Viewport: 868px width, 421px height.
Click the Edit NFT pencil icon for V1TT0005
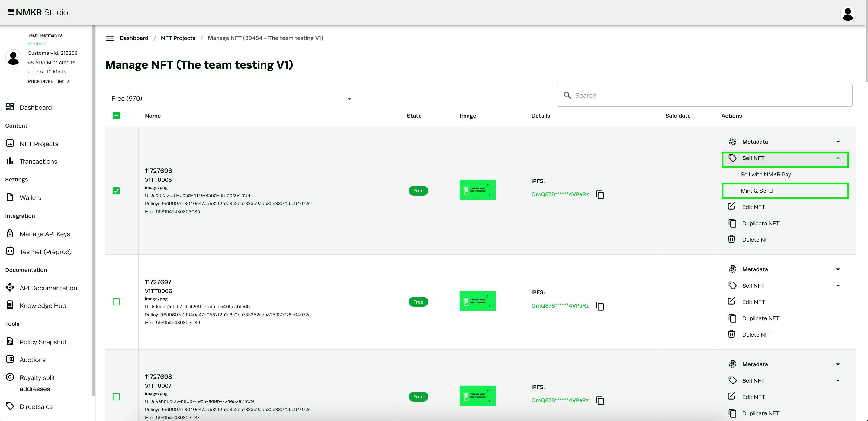pos(731,207)
